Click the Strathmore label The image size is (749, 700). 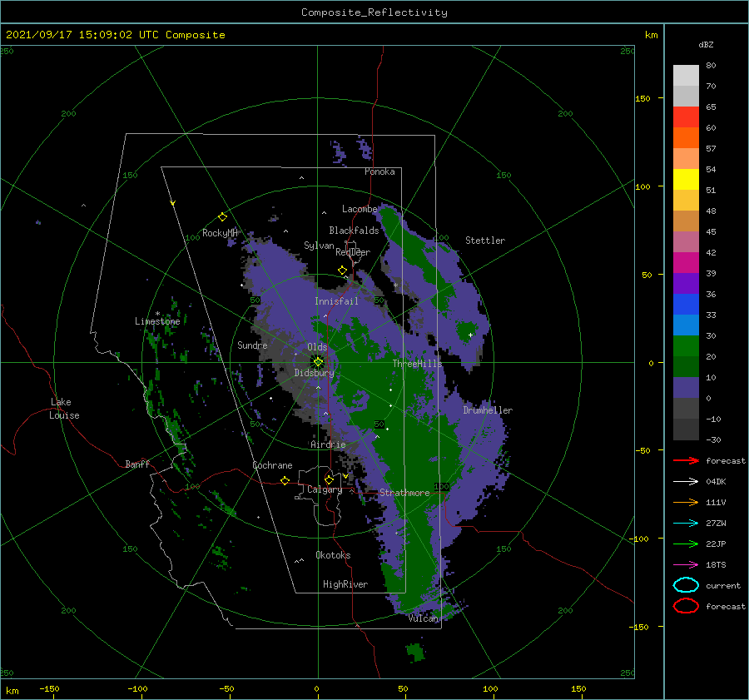[x=404, y=493]
